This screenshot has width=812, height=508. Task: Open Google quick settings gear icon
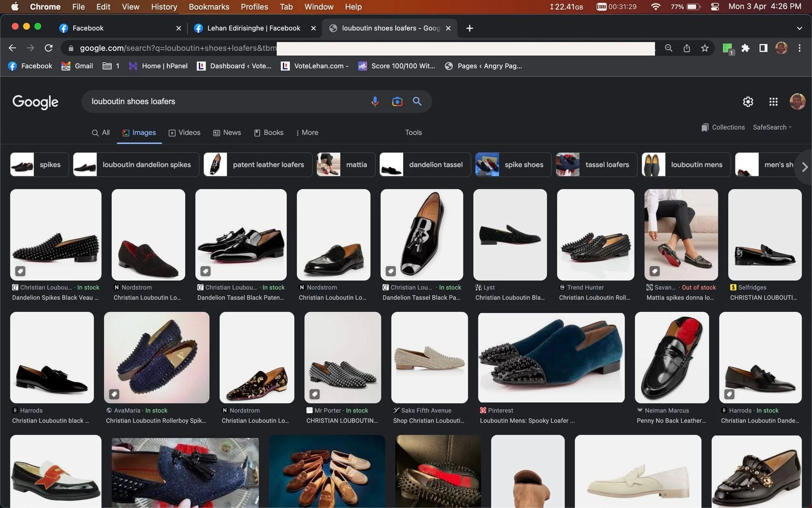(748, 102)
